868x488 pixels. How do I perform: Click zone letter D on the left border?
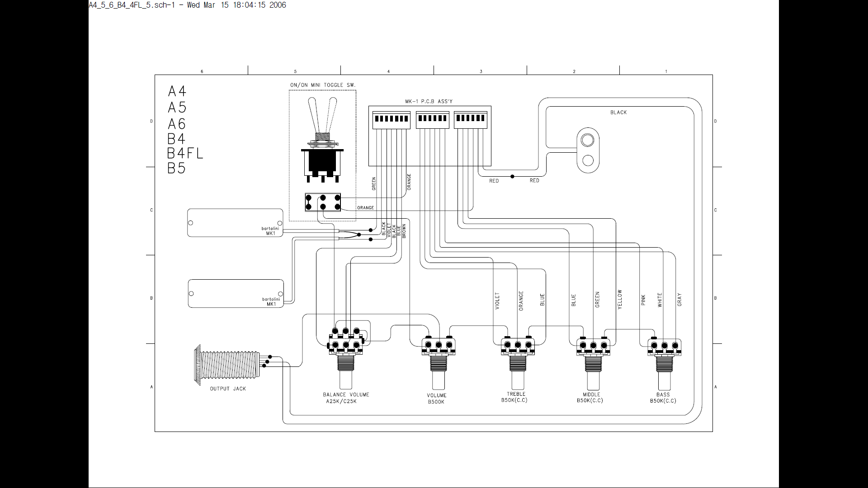[151, 121]
